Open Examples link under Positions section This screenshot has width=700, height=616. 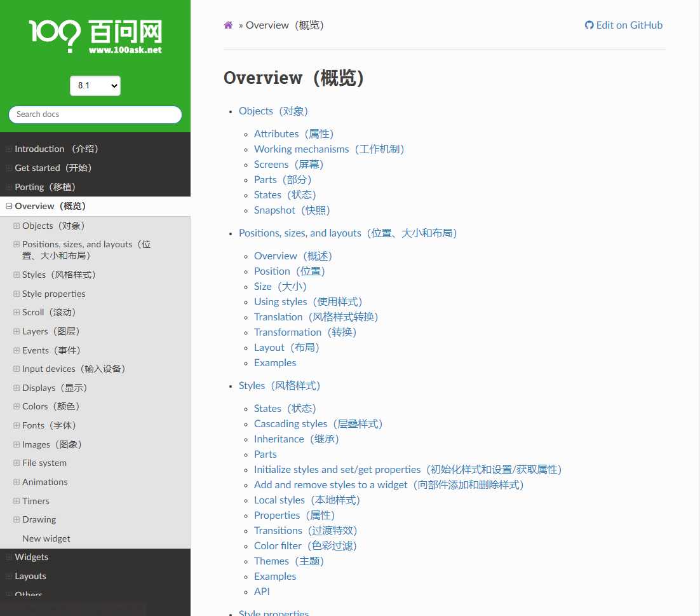(x=275, y=363)
